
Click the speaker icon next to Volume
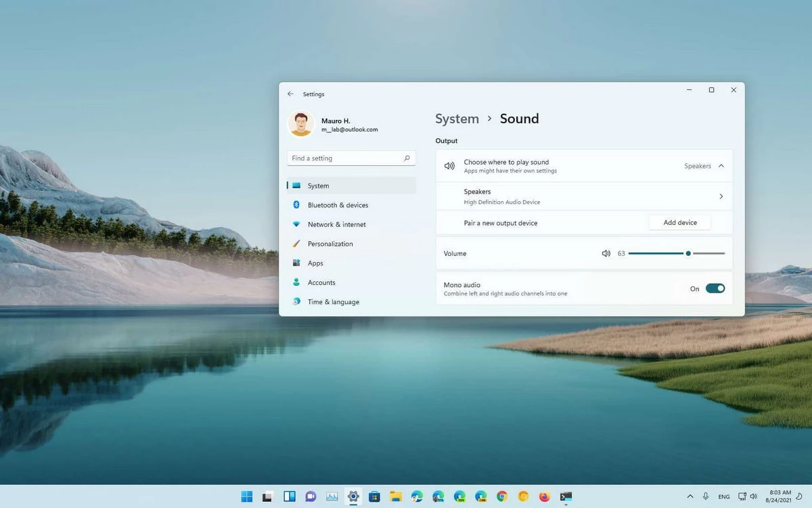[x=606, y=253]
